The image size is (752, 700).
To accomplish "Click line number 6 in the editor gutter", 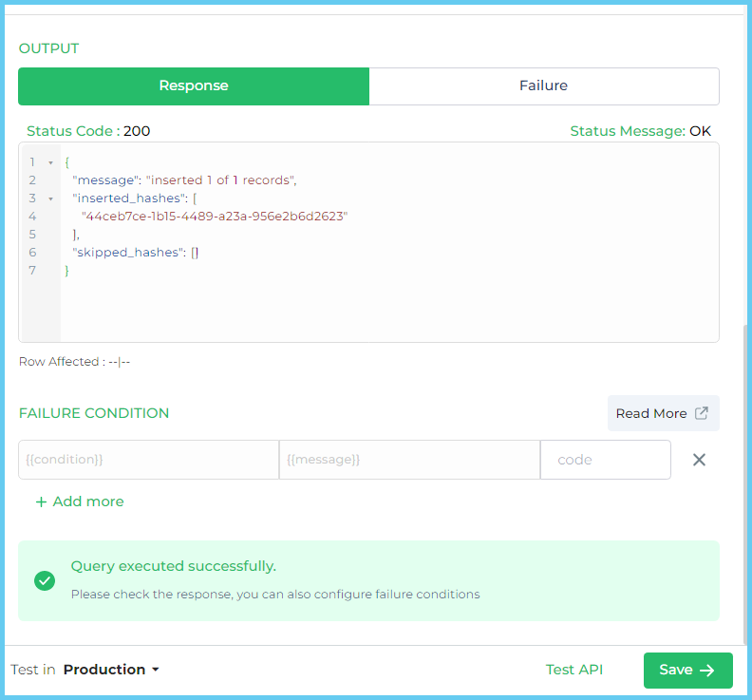I will (32, 253).
